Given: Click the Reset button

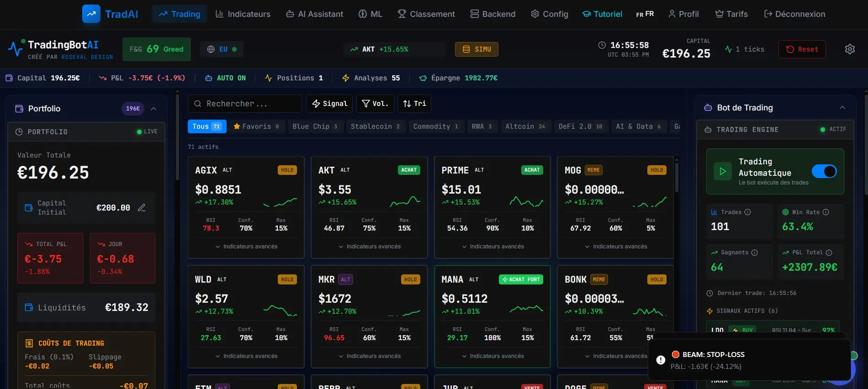Looking at the screenshot, I should pyautogui.click(x=802, y=49).
